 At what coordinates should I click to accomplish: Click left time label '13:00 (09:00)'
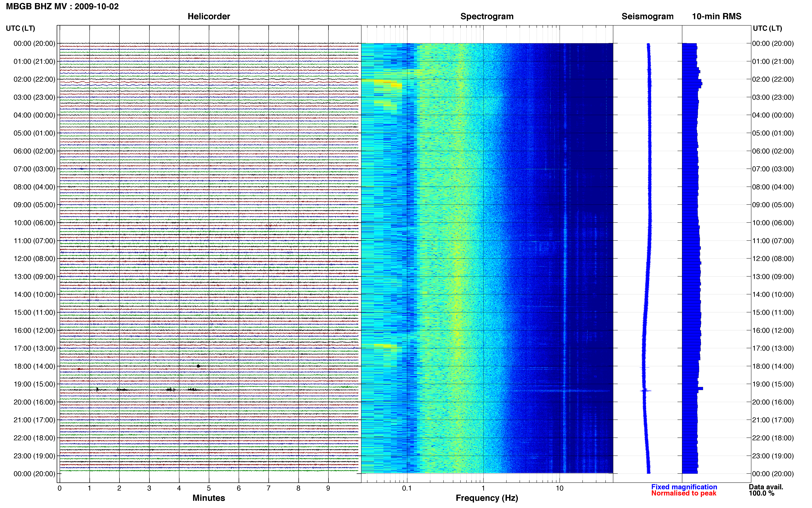34,277
